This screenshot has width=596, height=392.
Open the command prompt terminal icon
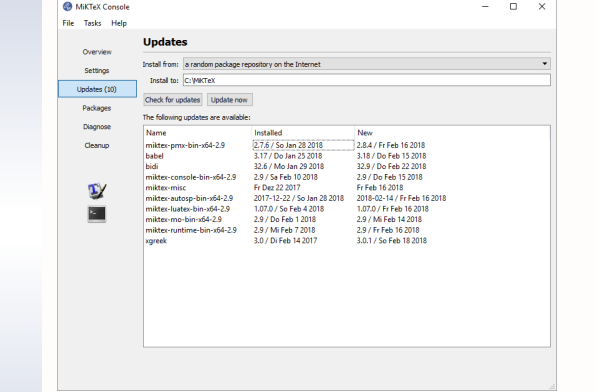pyautogui.click(x=97, y=214)
